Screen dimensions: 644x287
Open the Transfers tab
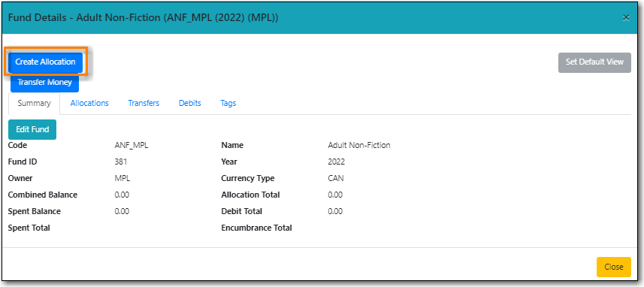[144, 104]
